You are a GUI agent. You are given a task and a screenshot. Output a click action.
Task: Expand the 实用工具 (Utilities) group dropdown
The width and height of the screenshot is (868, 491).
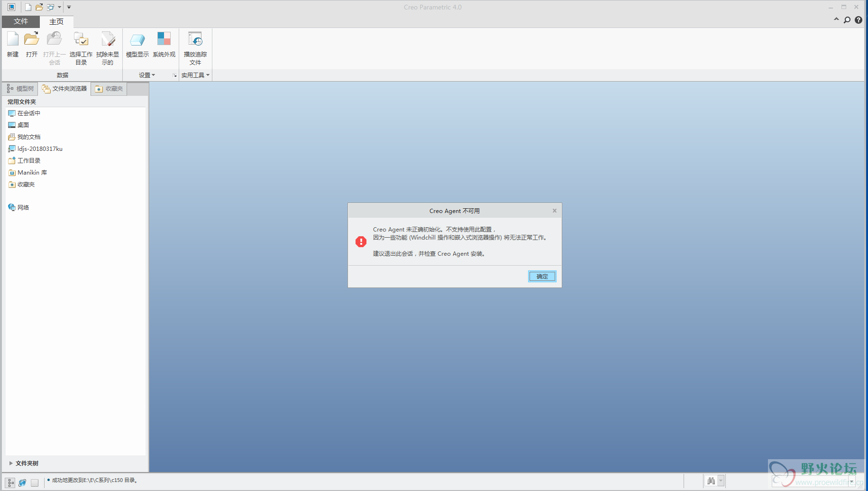[x=195, y=75]
